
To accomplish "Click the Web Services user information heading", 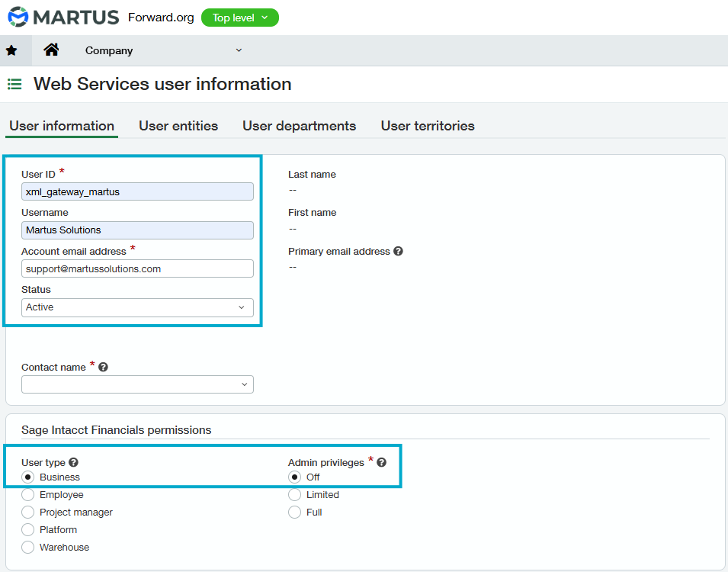I will coord(162,84).
